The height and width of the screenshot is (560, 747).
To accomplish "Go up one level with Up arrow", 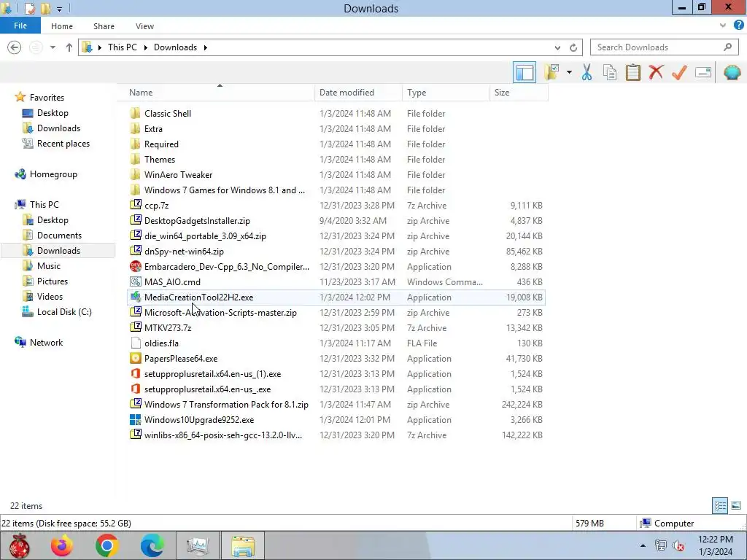I will (69, 47).
